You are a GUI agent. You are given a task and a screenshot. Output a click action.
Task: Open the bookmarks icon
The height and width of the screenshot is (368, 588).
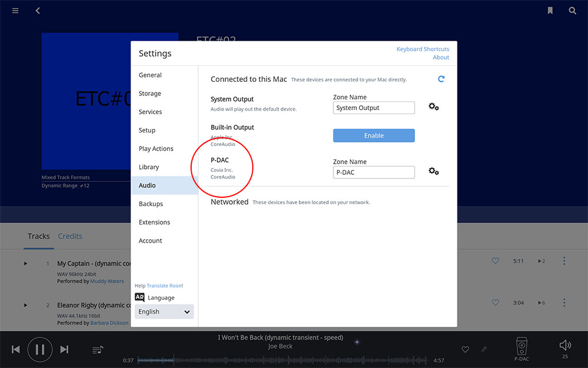coord(550,11)
